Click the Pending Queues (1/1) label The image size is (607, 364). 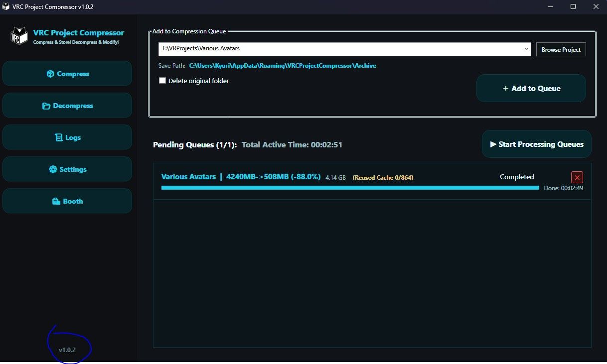pyautogui.click(x=195, y=145)
